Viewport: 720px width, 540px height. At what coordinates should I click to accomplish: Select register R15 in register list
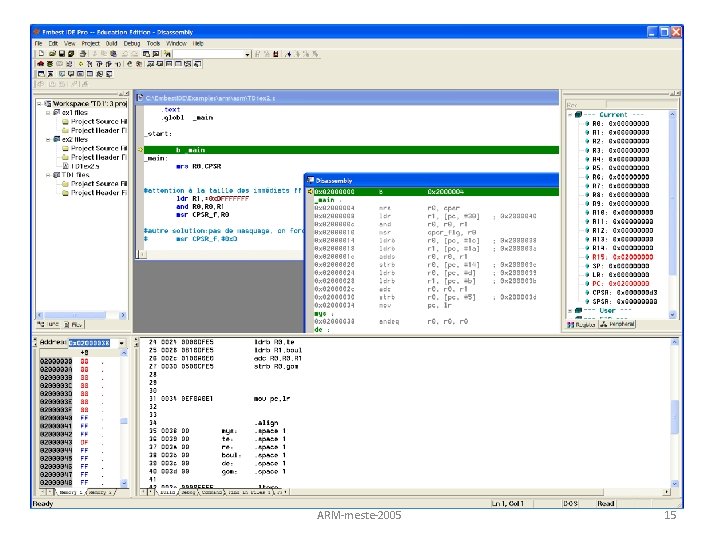[613, 257]
